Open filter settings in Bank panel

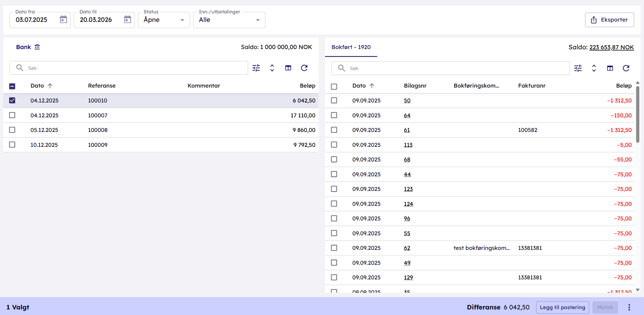tap(256, 68)
